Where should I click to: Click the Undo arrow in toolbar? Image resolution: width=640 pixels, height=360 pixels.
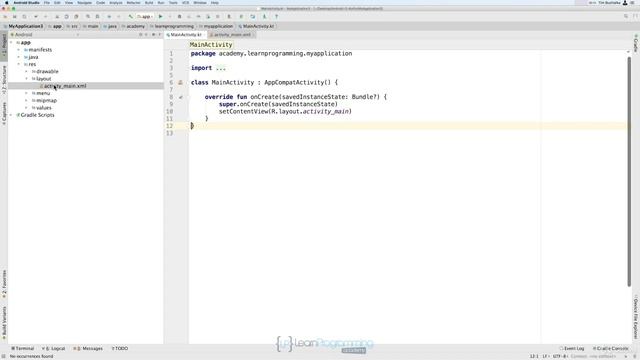[x=36, y=17]
